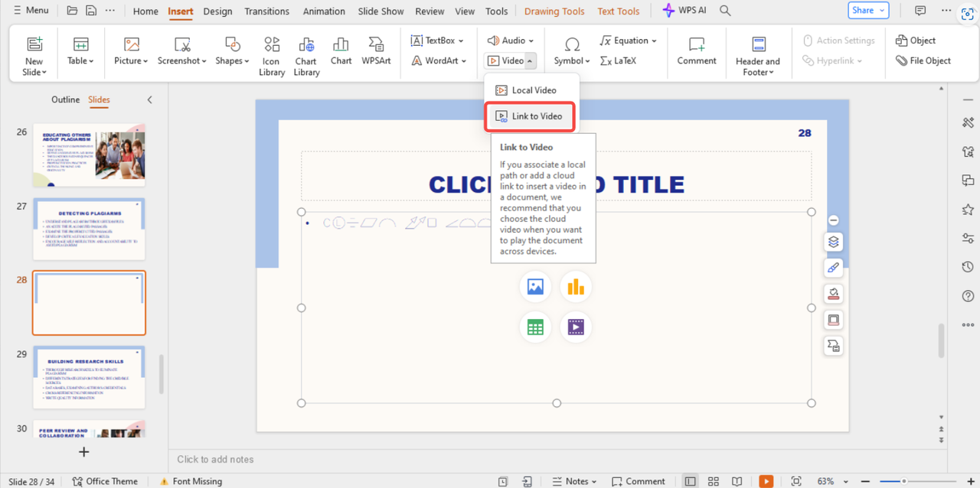Insert an Object from the ribbon
980x488 pixels.
pyautogui.click(x=916, y=41)
